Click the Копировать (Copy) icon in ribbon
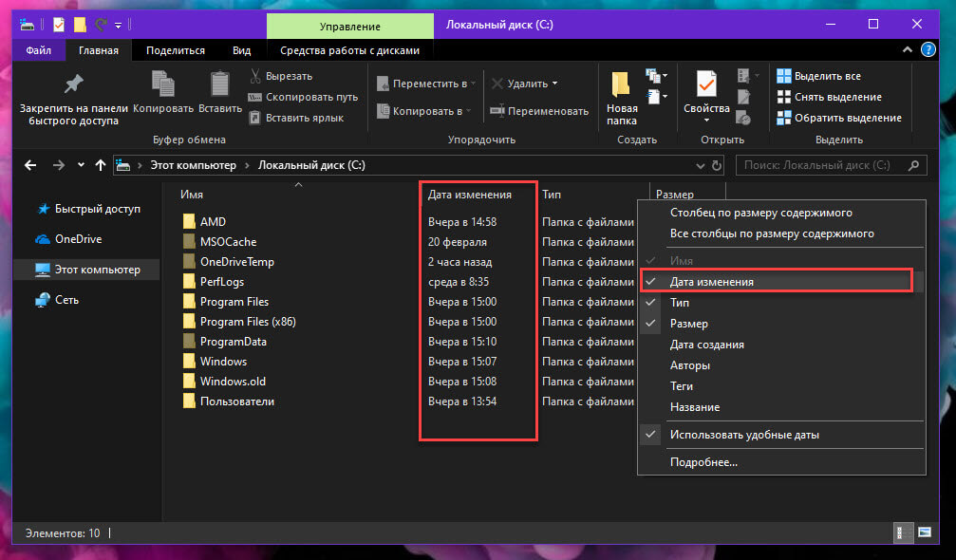The width and height of the screenshot is (956, 560). click(162, 84)
